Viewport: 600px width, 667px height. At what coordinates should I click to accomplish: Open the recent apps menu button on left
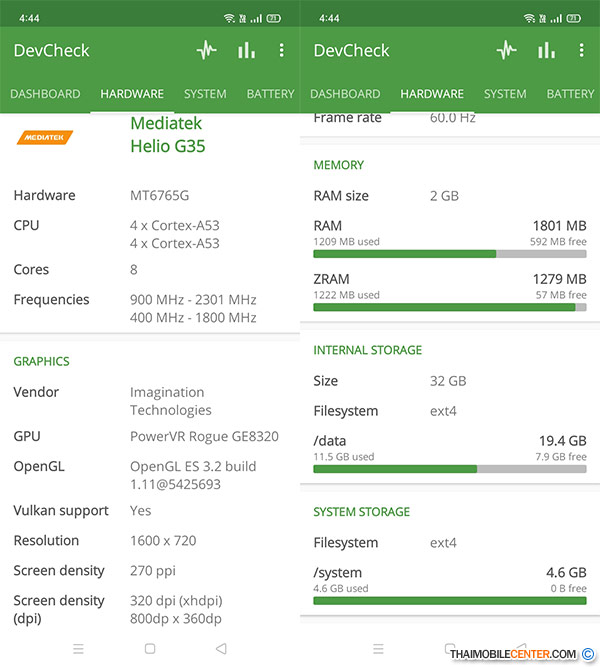tap(78, 649)
